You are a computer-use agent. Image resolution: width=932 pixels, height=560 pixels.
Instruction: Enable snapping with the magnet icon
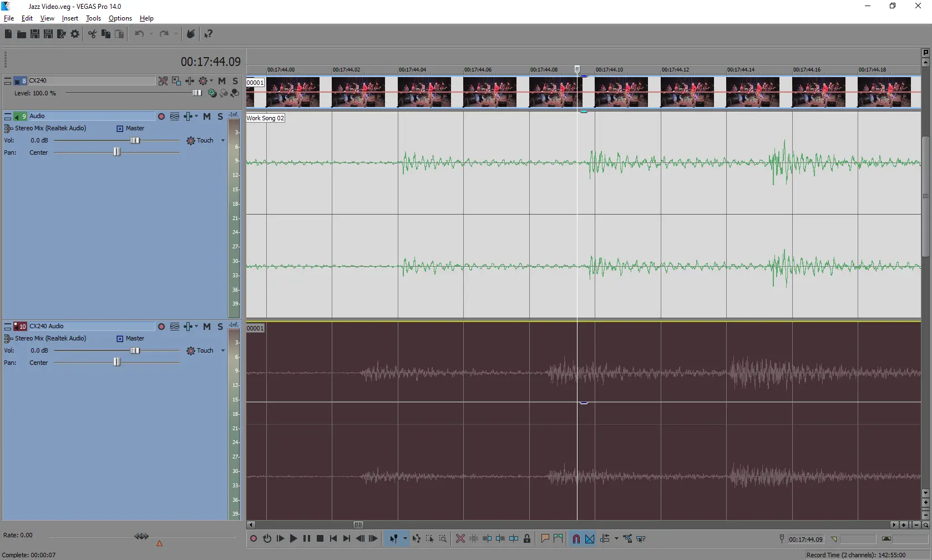(x=576, y=538)
